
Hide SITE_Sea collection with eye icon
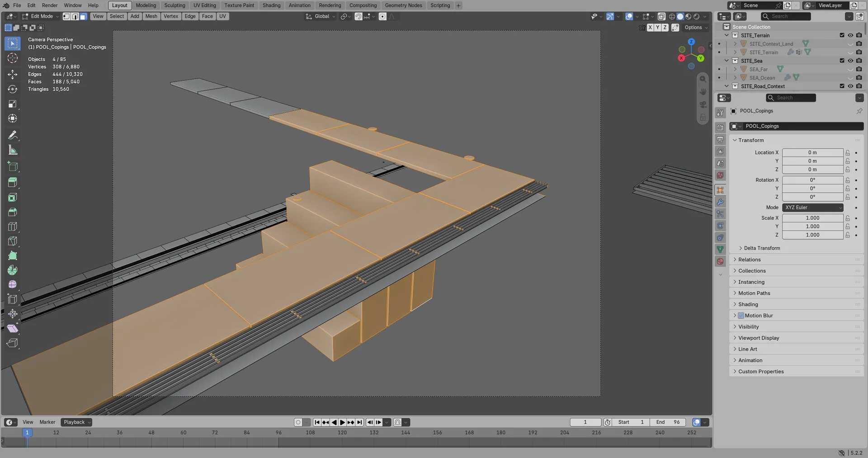(850, 61)
